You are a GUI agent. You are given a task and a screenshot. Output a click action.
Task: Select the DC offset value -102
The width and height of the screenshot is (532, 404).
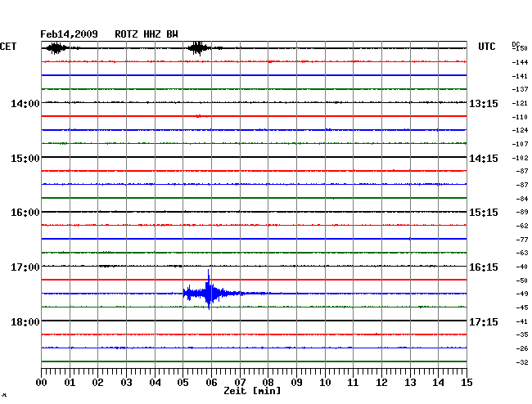(520, 158)
